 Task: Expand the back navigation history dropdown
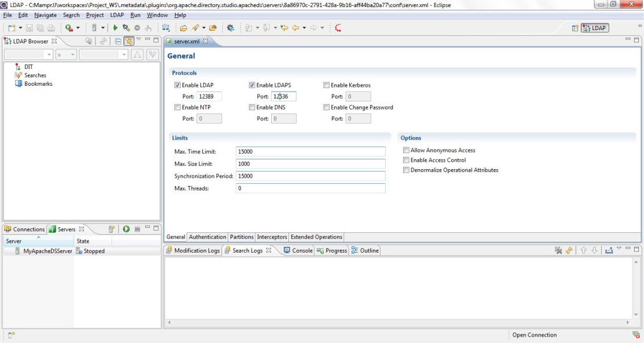(x=304, y=28)
